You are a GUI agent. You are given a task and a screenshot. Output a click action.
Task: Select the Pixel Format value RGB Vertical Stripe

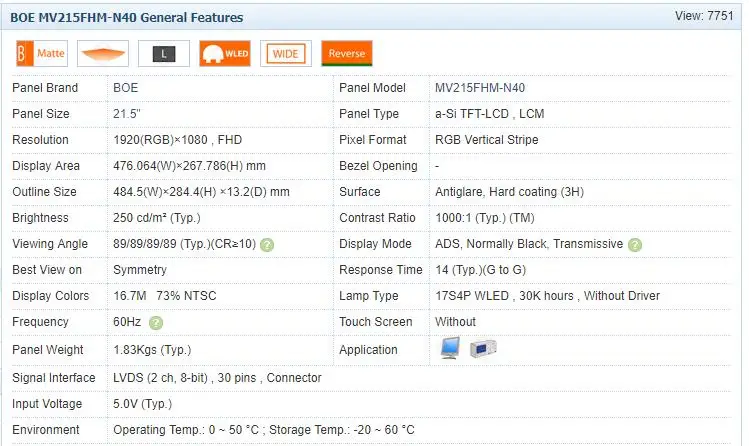coord(487,140)
